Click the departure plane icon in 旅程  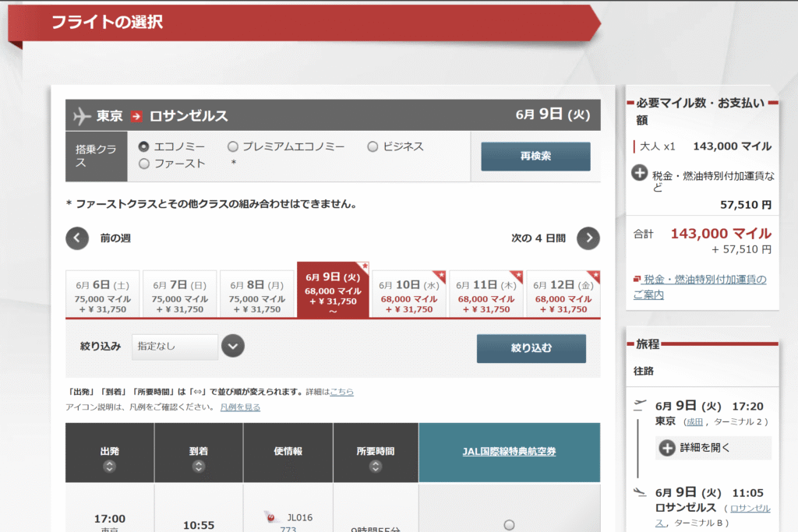pyautogui.click(x=640, y=405)
